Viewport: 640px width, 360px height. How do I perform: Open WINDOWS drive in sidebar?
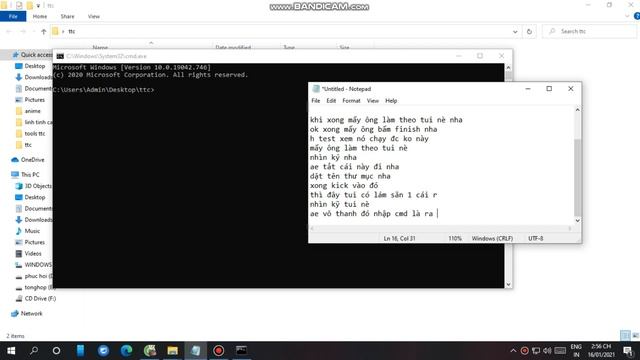coord(33,264)
